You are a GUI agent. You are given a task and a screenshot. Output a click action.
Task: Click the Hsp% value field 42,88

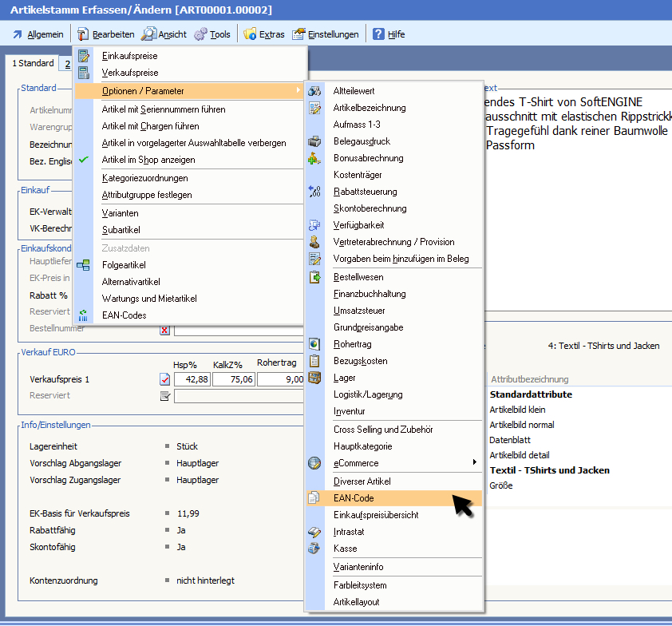192,379
